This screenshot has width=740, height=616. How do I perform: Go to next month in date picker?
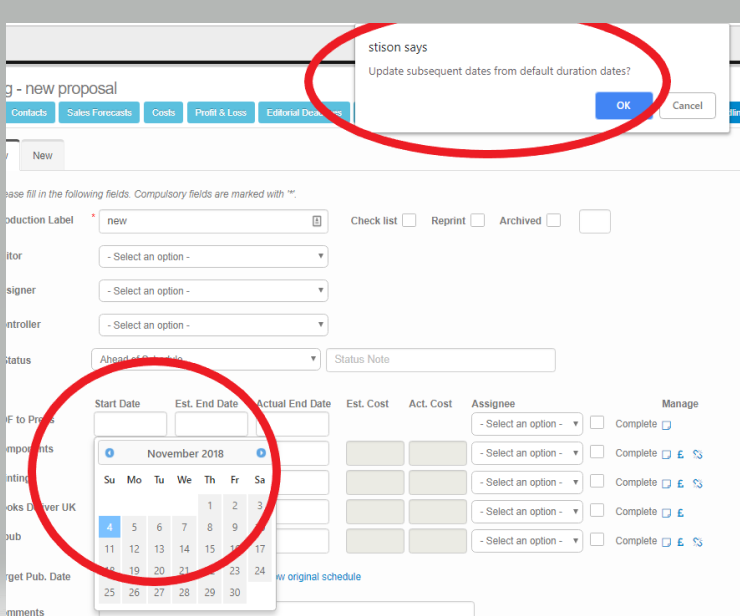261,453
